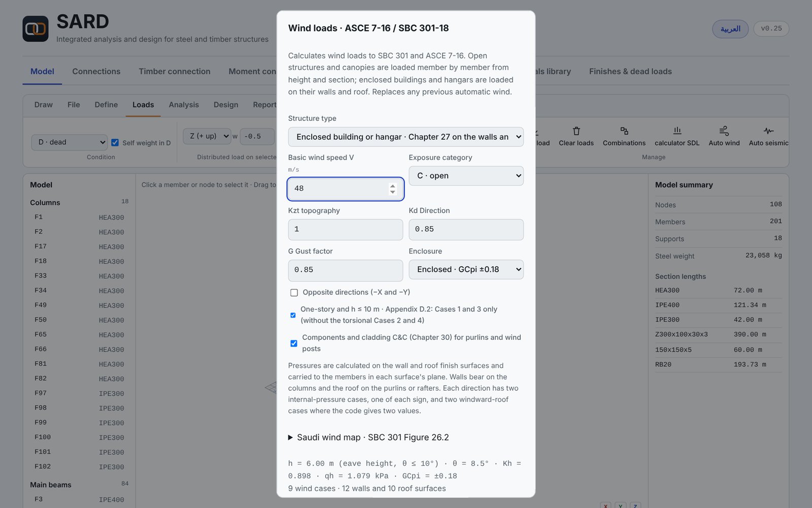The height and width of the screenshot is (508, 812).
Task: Click the Z300x100x30x3 section length row
Action: pos(718,335)
